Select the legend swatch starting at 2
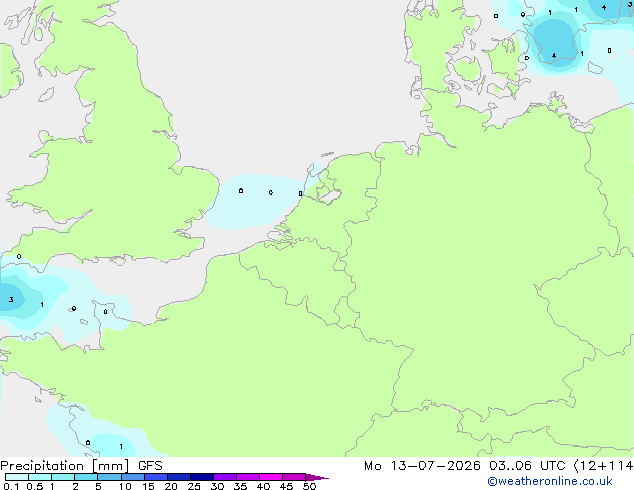Viewport: 634px width, 490px height. (86, 477)
